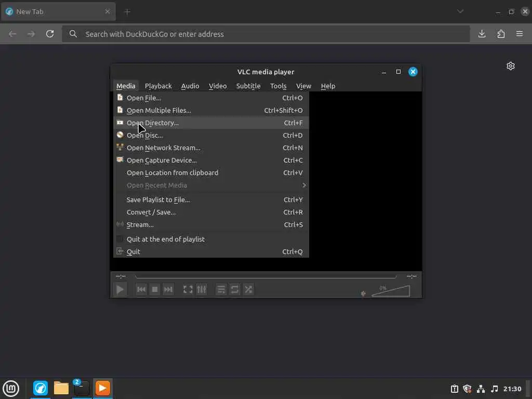Toggle random shuffle in VLC
The image size is (532, 399).
[248, 289]
